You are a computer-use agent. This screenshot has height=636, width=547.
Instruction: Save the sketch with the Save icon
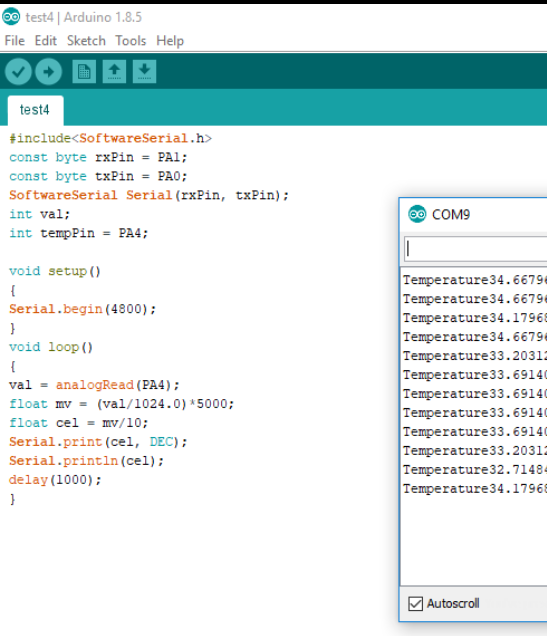tap(144, 72)
